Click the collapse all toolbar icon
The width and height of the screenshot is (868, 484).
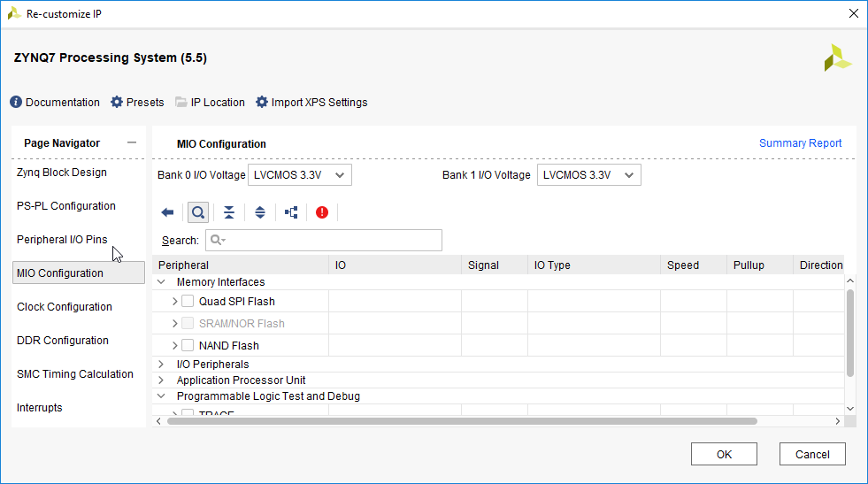pyautogui.click(x=229, y=212)
